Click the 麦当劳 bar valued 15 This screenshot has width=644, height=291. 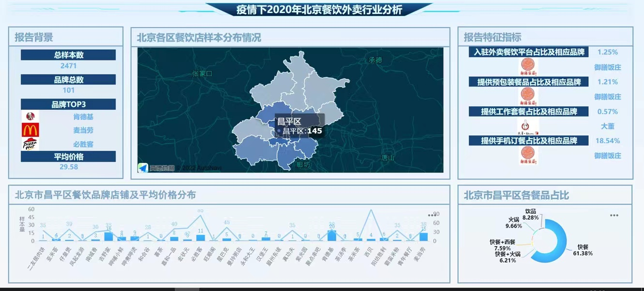[x=423, y=237]
